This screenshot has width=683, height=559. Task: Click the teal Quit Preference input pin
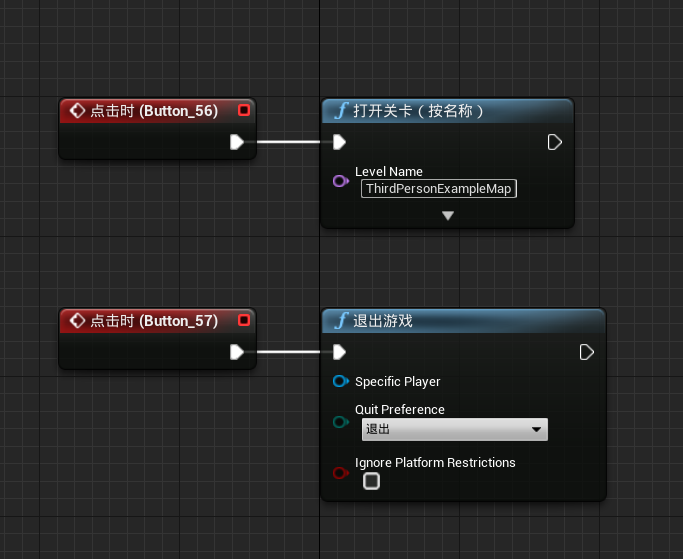coord(341,422)
